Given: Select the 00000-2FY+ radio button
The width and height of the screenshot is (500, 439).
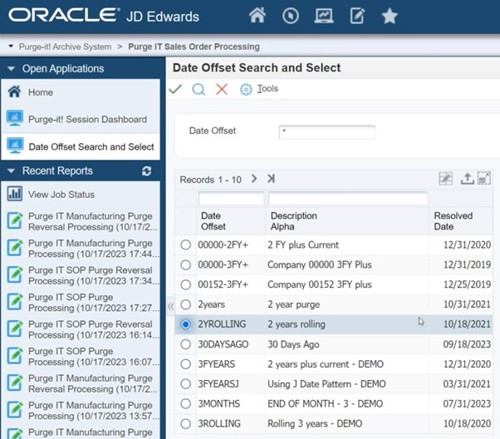Looking at the screenshot, I should tap(186, 245).
